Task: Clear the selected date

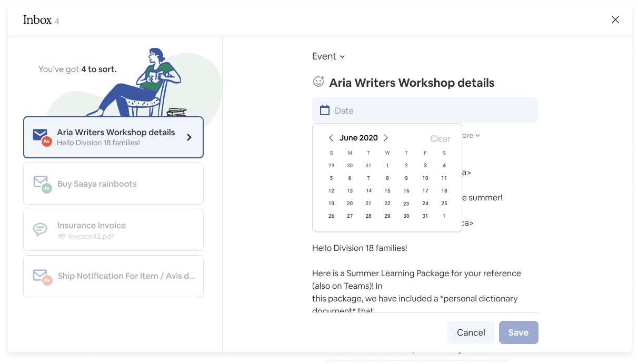Action: pos(440,139)
